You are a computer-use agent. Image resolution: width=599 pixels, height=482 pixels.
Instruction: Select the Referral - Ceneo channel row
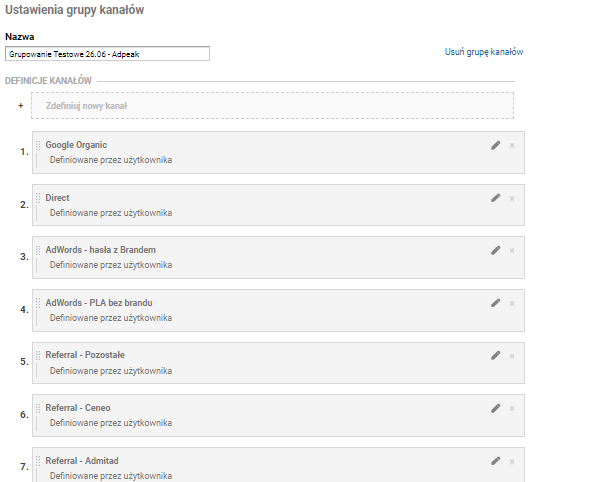[x=278, y=415]
